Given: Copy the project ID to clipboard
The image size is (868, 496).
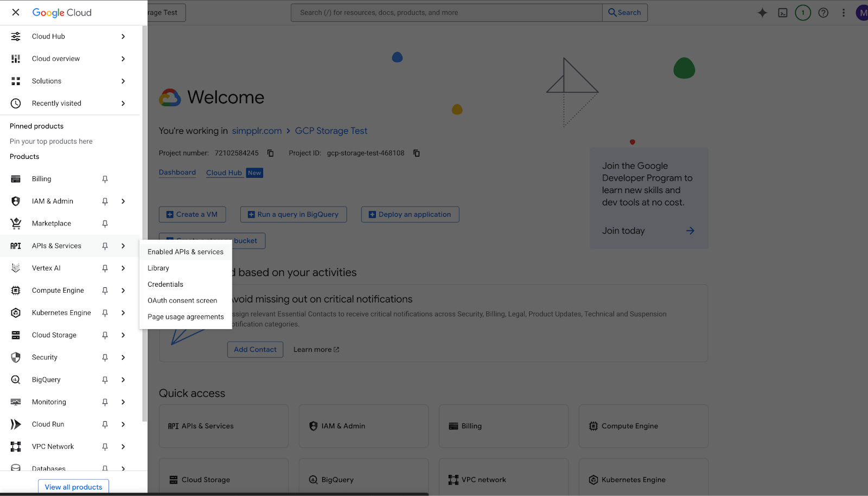Looking at the screenshot, I should [417, 153].
